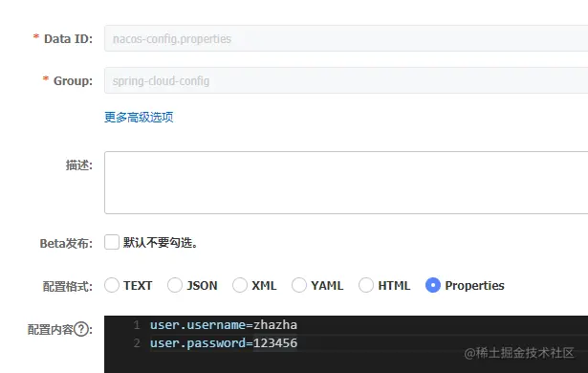Pick the HTML format option
The image size is (588, 373).
365,285
